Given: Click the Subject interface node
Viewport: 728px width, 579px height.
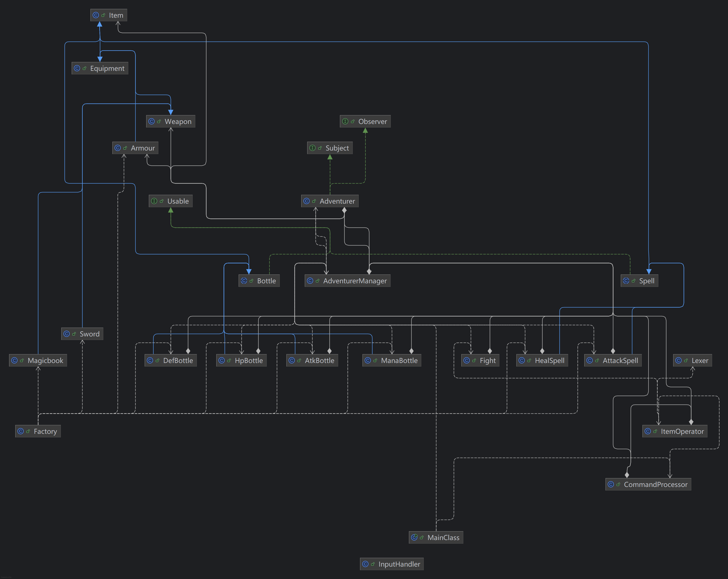Looking at the screenshot, I should point(330,148).
